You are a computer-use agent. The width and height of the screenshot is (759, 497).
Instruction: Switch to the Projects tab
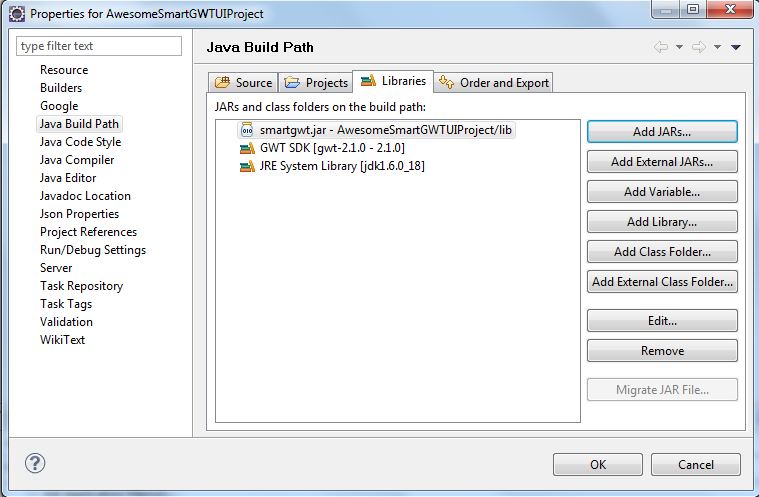(x=316, y=82)
